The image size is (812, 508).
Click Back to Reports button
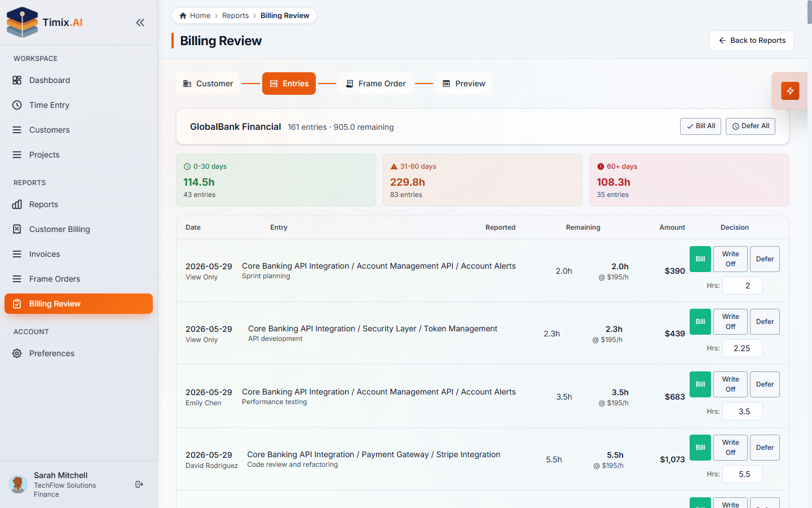point(752,41)
